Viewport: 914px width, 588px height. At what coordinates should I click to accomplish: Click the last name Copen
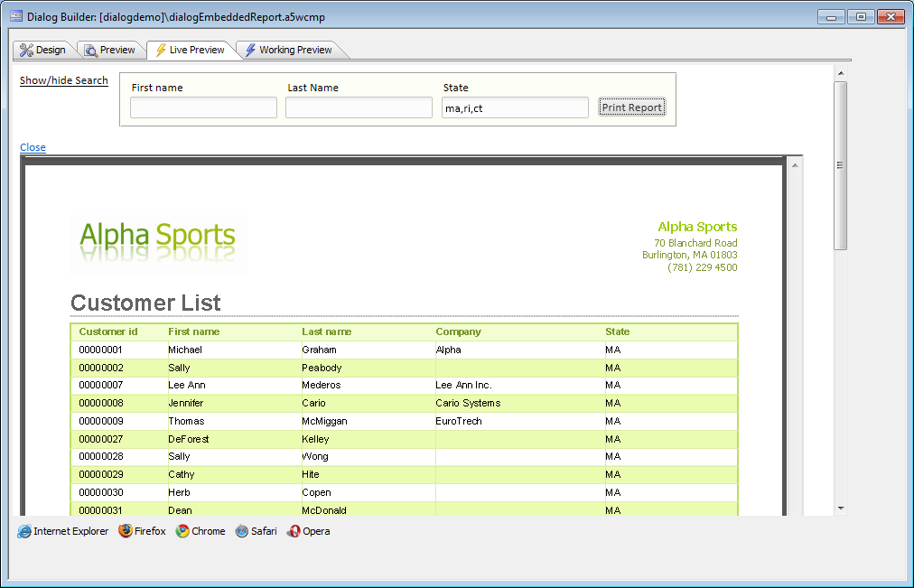click(x=316, y=492)
